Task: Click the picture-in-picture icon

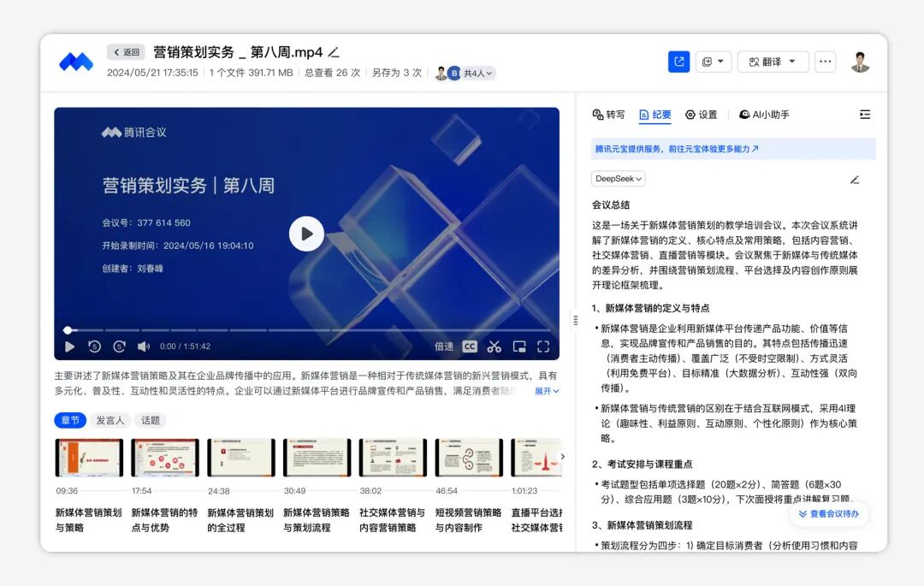Action: (x=518, y=346)
